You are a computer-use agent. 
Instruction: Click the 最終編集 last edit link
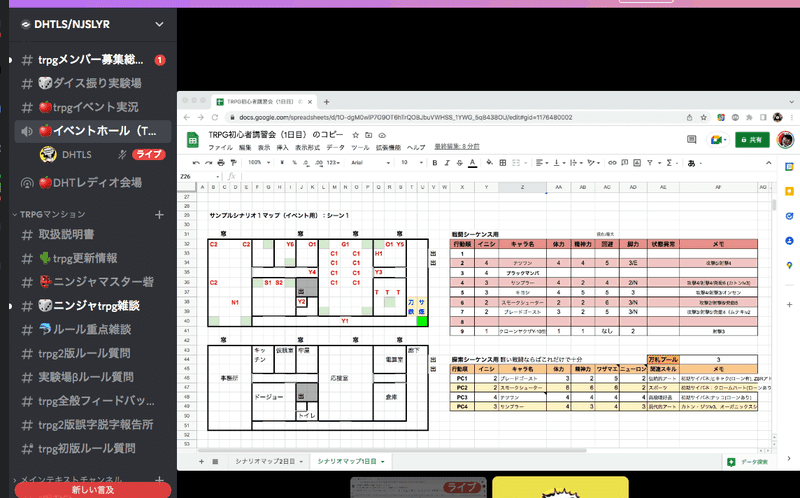pos(457,146)
